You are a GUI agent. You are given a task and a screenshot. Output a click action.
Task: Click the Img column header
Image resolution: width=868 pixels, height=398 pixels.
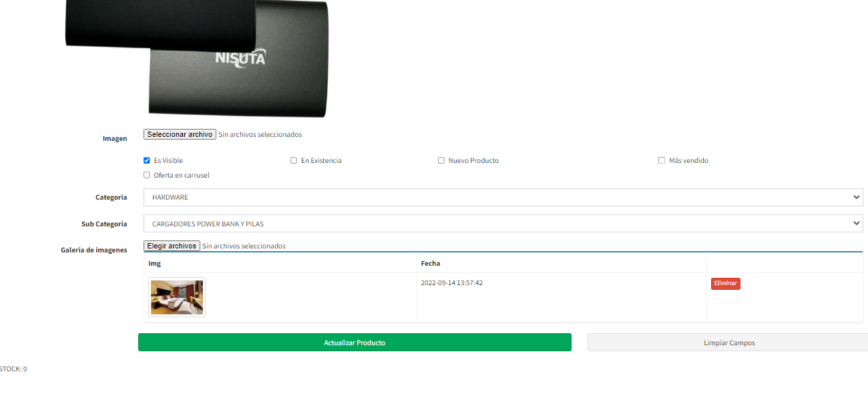pyautogui.click(x=155, y=264)
